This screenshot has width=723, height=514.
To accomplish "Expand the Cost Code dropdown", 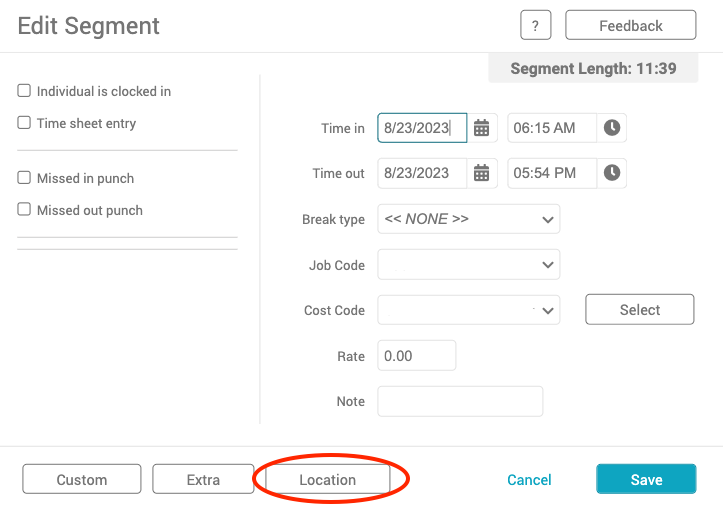I will pyautogui.click(x=468, y=310).
